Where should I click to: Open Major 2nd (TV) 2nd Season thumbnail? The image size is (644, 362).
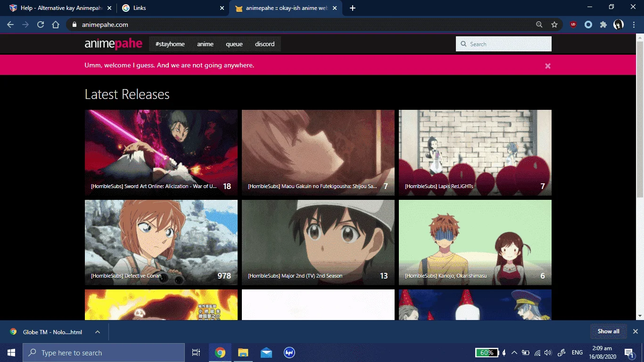tap(318, 242)
